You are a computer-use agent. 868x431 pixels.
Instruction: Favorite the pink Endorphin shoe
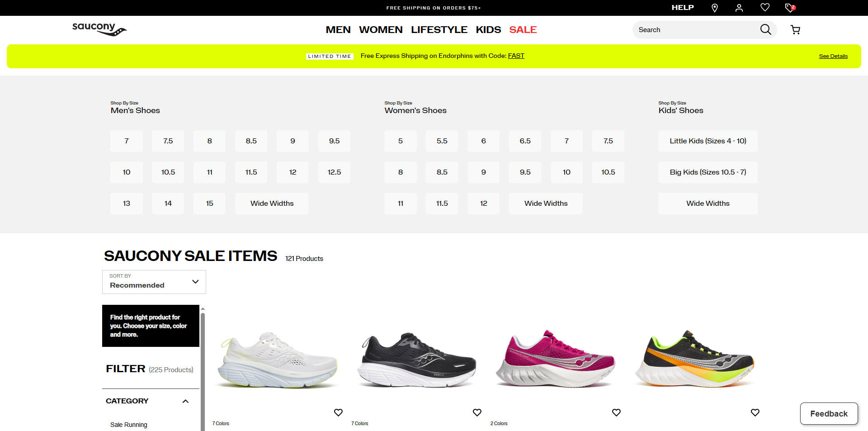(x=616, y=412)
